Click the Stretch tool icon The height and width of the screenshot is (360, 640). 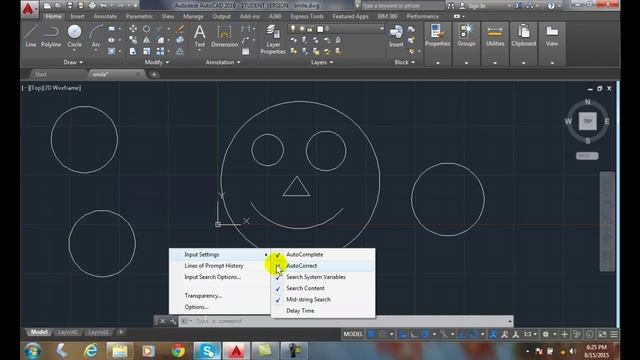[x=133, y=51]
